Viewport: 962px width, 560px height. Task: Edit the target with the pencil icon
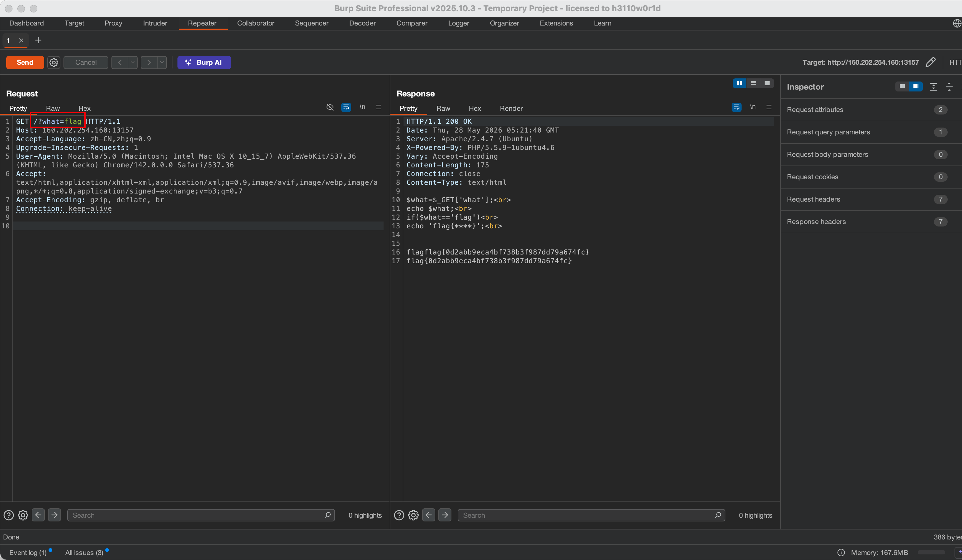point(931,62)
